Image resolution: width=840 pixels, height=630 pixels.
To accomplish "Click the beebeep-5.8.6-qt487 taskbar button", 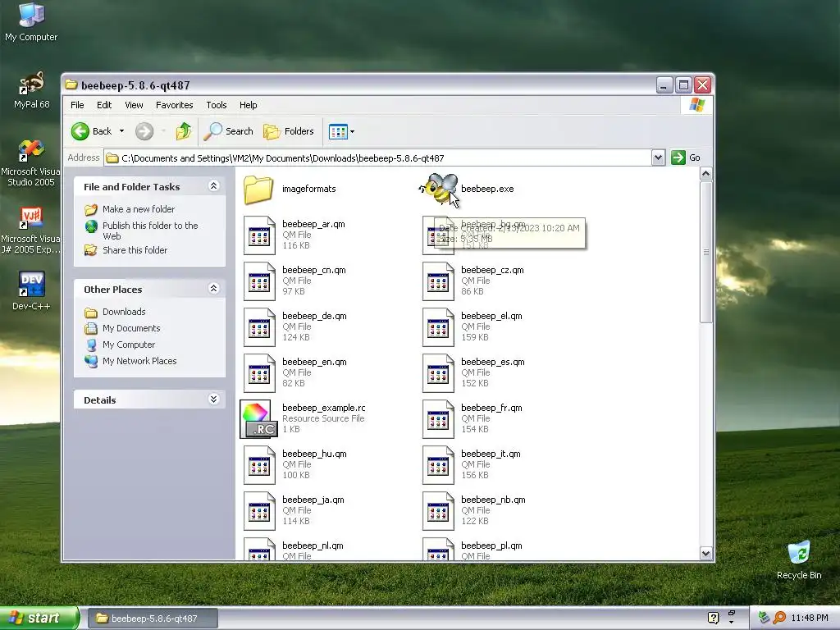I will (153, 619).
